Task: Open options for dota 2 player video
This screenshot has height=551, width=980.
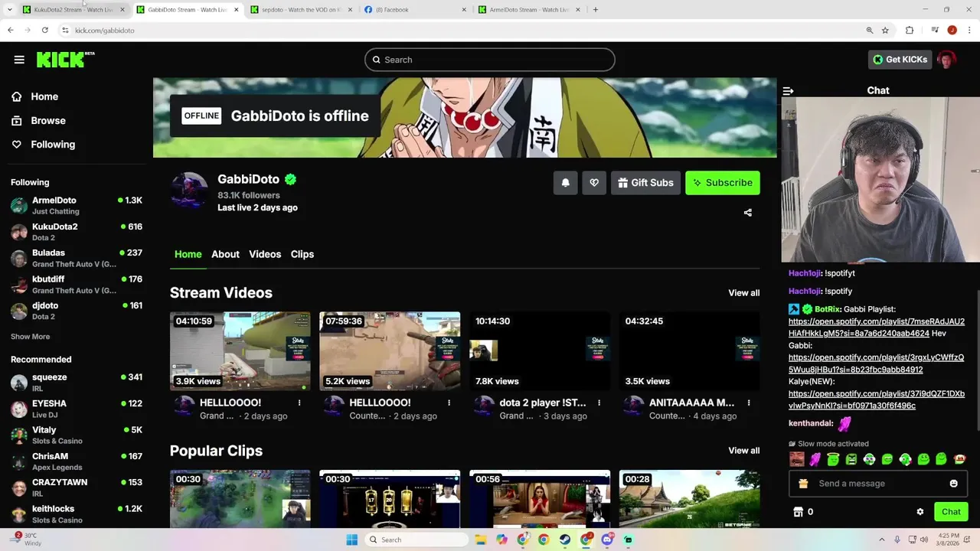Action: pos(599,403)
